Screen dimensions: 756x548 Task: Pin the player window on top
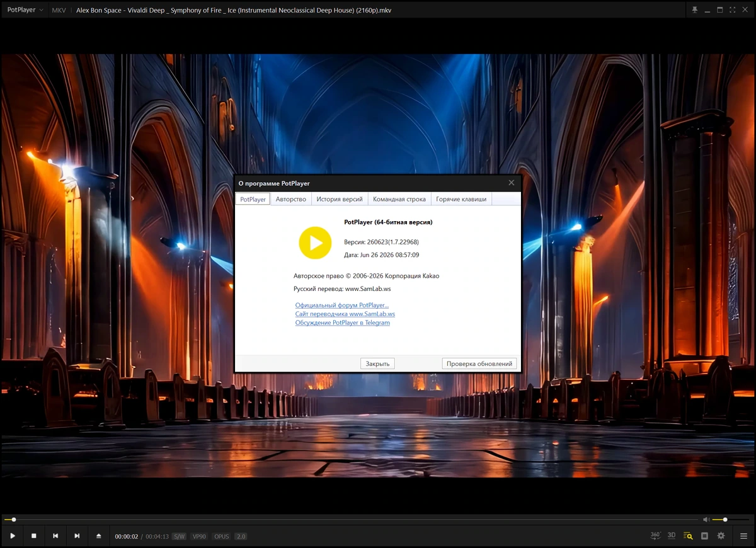click(x=695, y=10)
